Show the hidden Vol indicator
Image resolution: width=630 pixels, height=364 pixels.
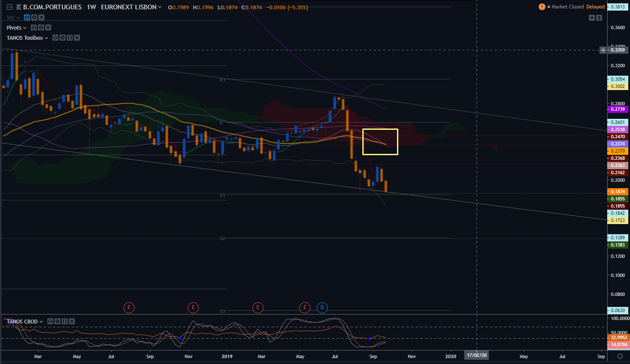(27, 17)
